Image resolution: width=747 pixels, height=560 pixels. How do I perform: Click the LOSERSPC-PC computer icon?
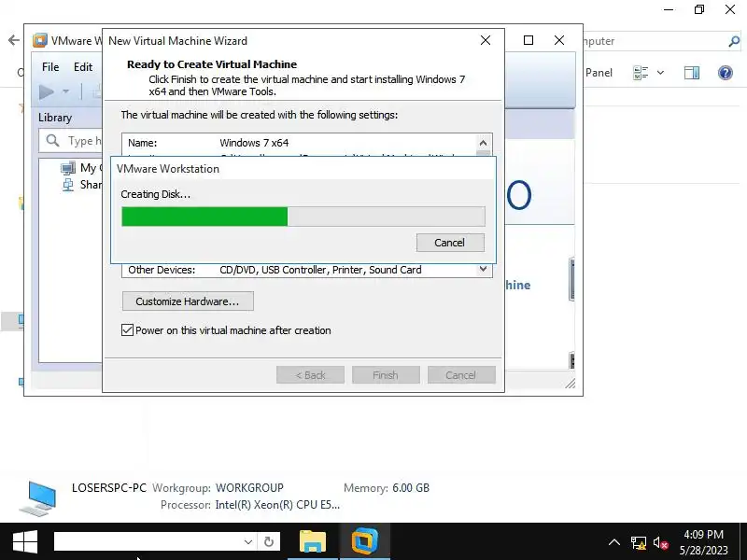coord(38,498)
